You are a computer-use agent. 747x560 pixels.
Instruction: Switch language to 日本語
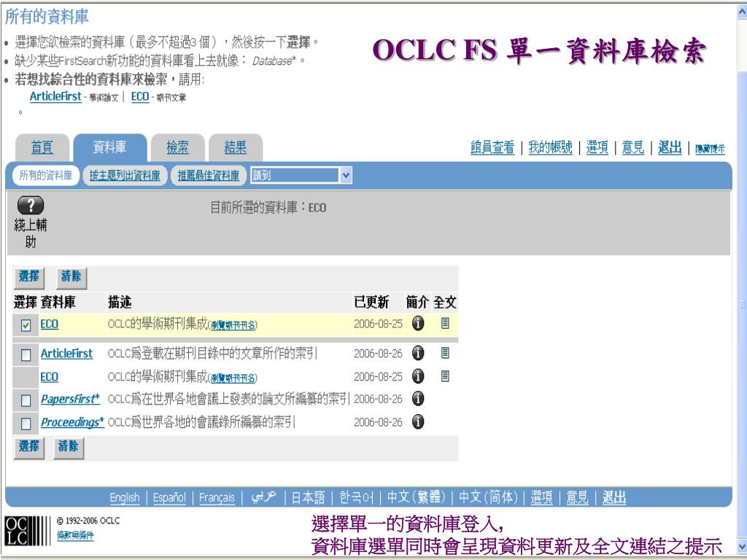(x=308, y=497)
